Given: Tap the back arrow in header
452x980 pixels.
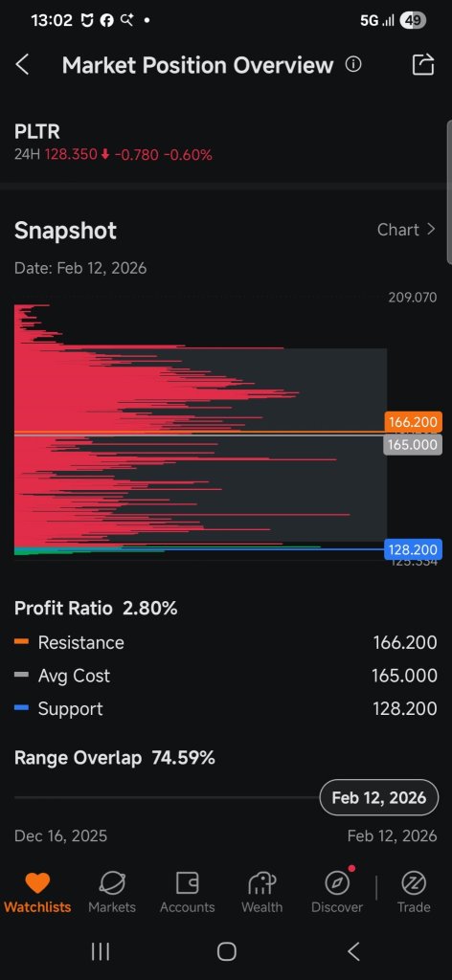Looking at the screenshot, I should (23, 64).
